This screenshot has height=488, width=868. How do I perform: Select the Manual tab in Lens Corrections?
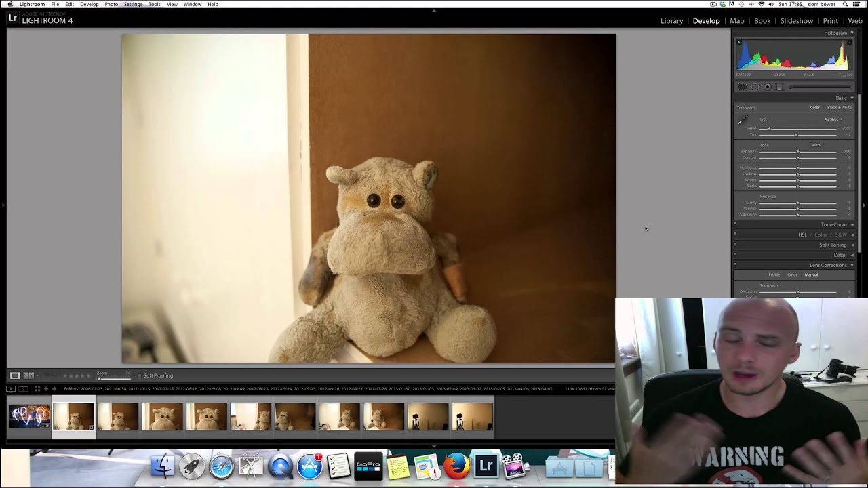coord(811,274)
